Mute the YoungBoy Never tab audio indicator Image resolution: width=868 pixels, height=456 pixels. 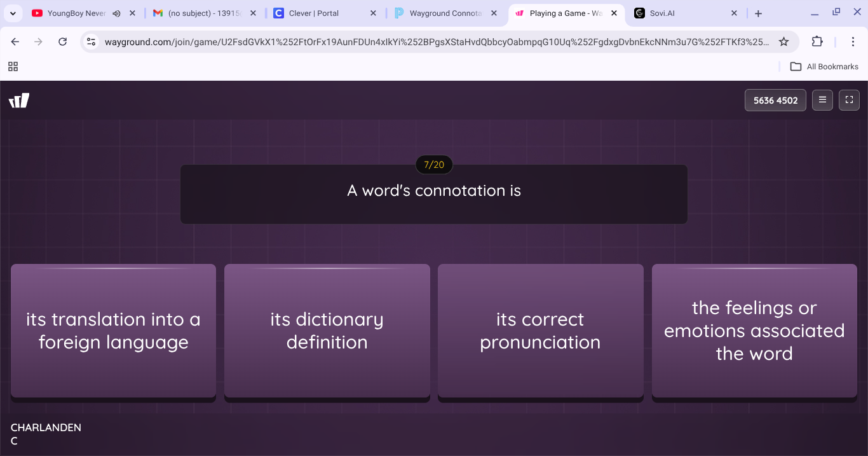pyautogui.click(x=116, y=12)
